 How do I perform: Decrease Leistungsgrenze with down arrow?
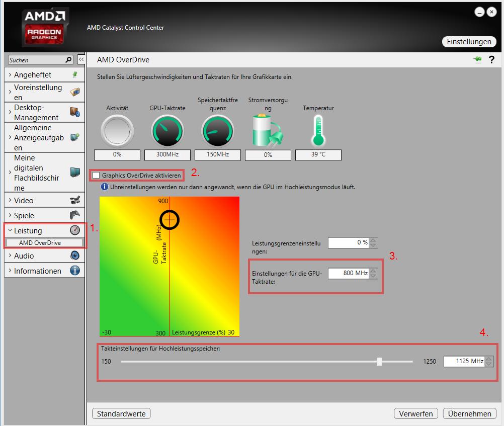(x=373, y=245)
